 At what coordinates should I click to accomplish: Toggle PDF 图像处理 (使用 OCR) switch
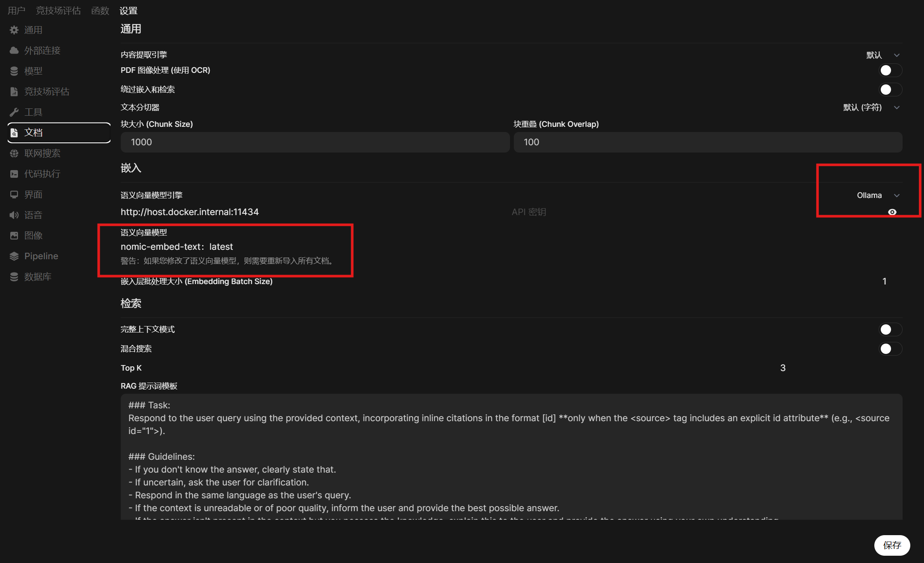(890, 70)
